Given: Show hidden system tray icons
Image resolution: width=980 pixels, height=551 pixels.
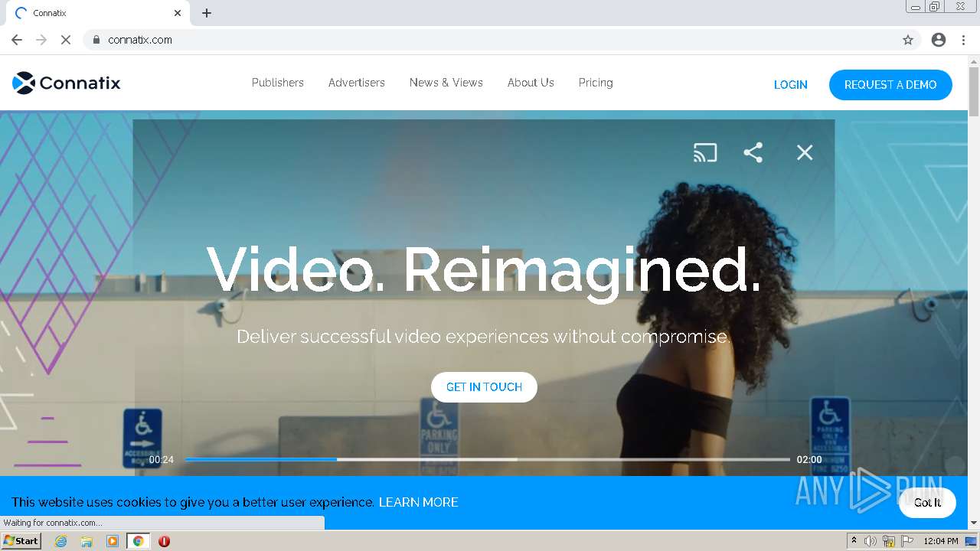Looking at the screenshot, I should [x=854, y=541].
